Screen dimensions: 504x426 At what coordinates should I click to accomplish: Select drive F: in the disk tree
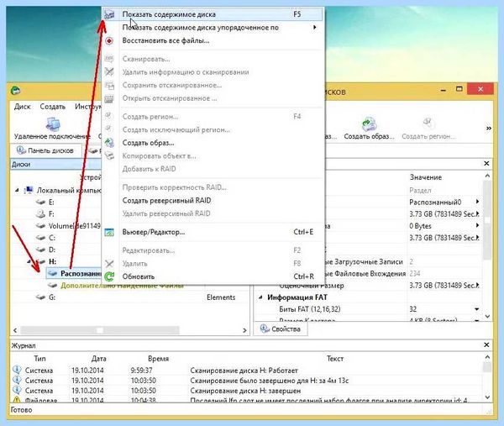click(x=51, y=214)
